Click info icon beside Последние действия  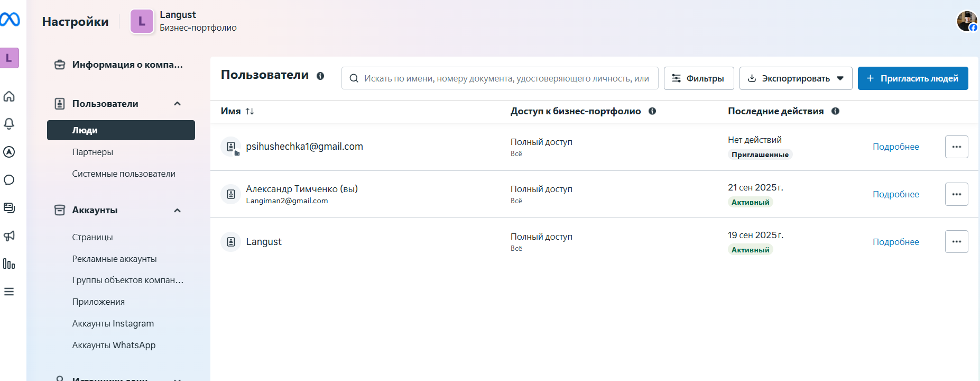pyautogui.click(x=835, y=111)
